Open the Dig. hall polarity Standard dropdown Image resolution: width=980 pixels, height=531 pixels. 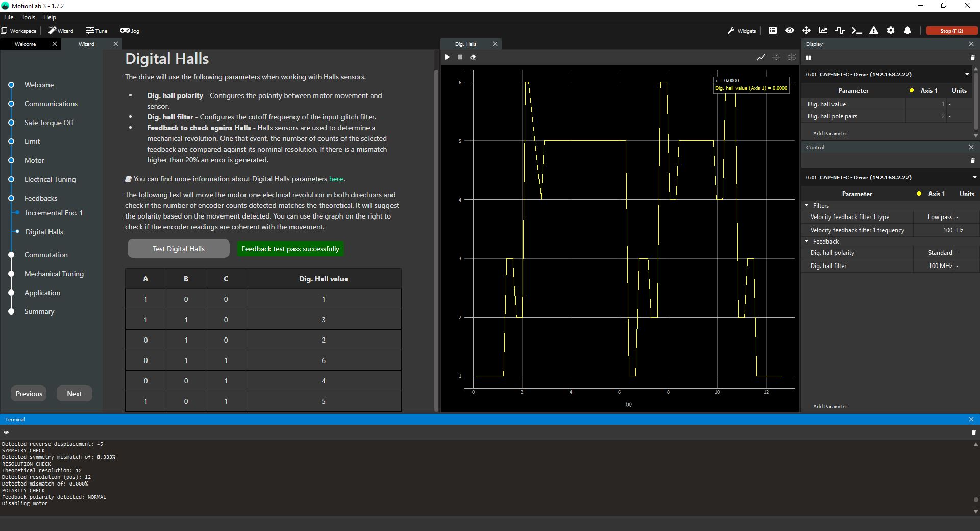[x=940, y=253]
